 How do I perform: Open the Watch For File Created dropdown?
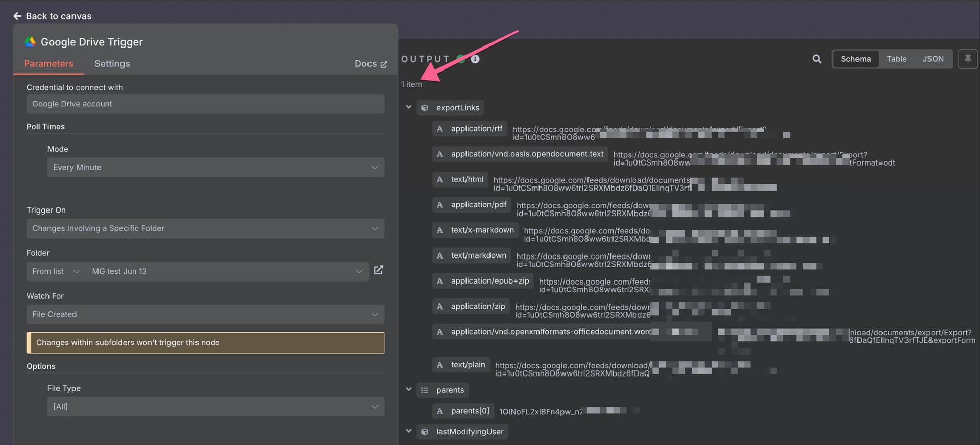205,314
